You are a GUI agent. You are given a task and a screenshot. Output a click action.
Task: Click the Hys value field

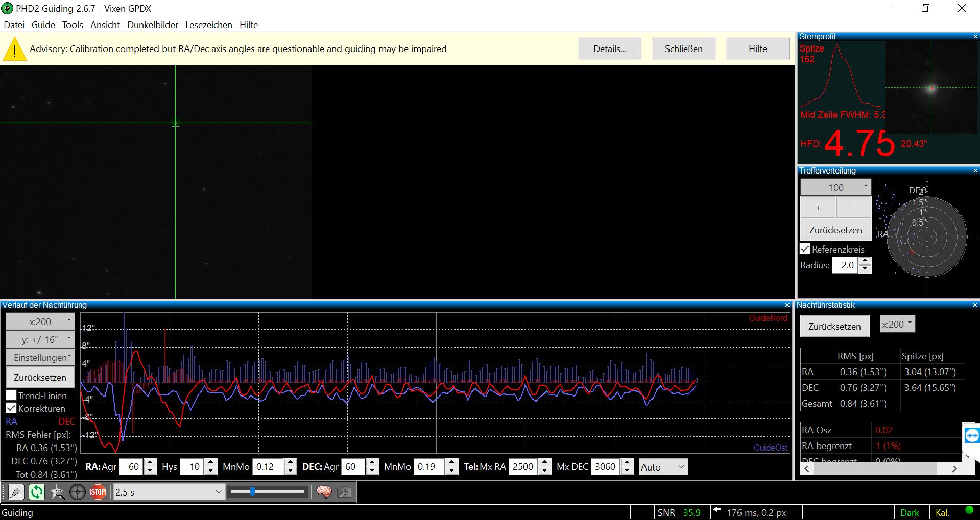[193, 467]
